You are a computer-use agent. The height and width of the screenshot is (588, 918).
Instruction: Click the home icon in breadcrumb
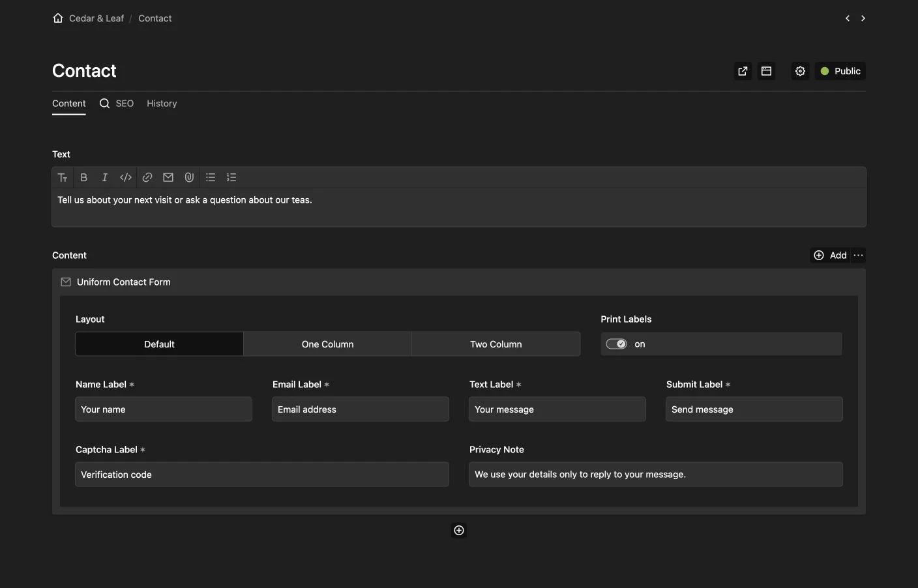pos(58,18)
